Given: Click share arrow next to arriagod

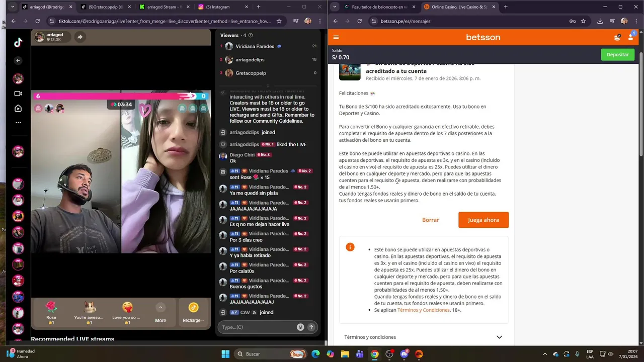Looking at the screenshot, I should pyautogui.click(x=80, y=37).
